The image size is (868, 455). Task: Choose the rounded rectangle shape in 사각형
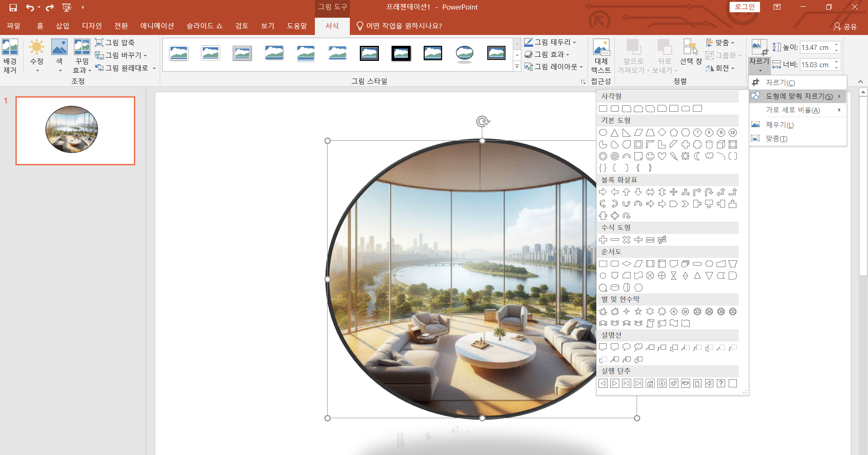click(615, 109)
